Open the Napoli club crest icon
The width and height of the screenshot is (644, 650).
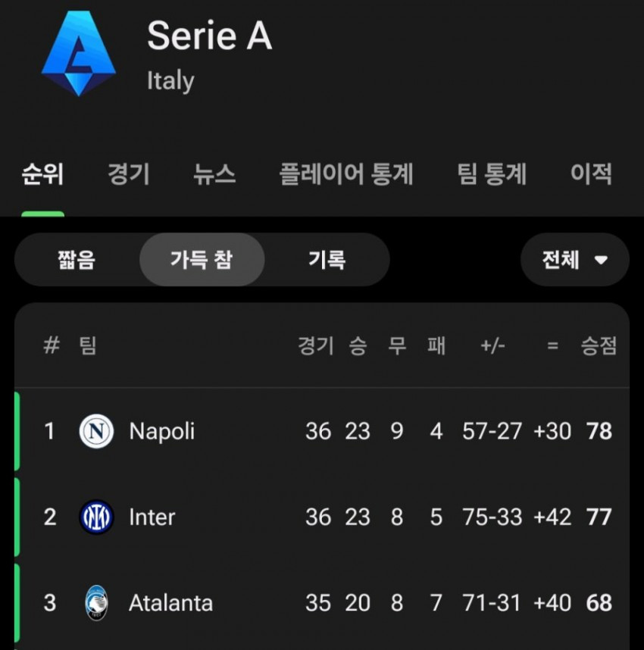[x=96, y=431]
